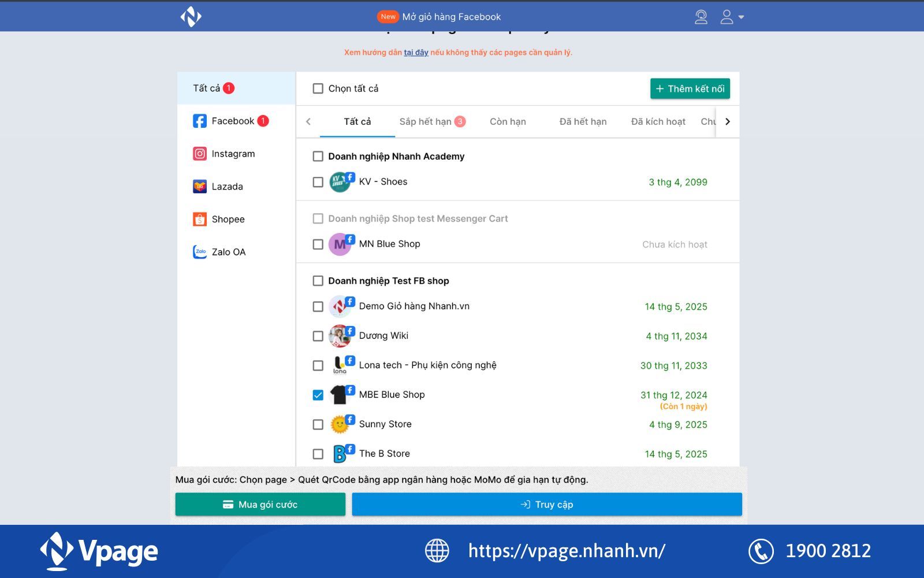Toggle the Chọn tất cả checkbox

click(318, 88)
